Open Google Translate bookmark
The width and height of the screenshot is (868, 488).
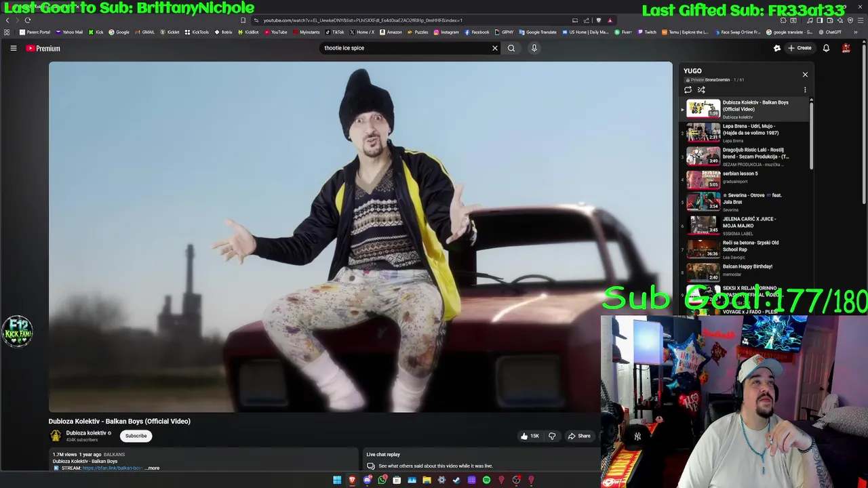click(538, 32)
